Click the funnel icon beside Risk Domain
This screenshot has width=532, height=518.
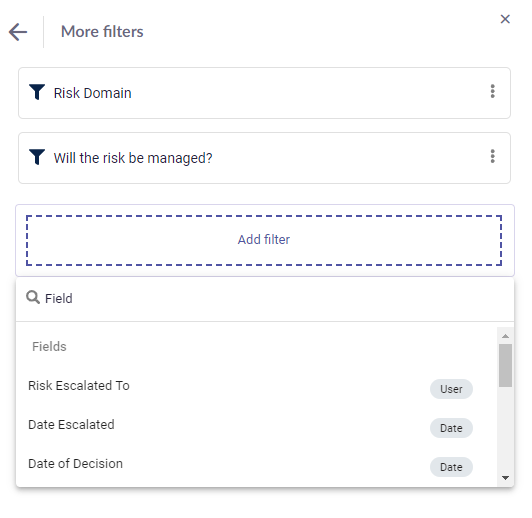tap(37, 92)
